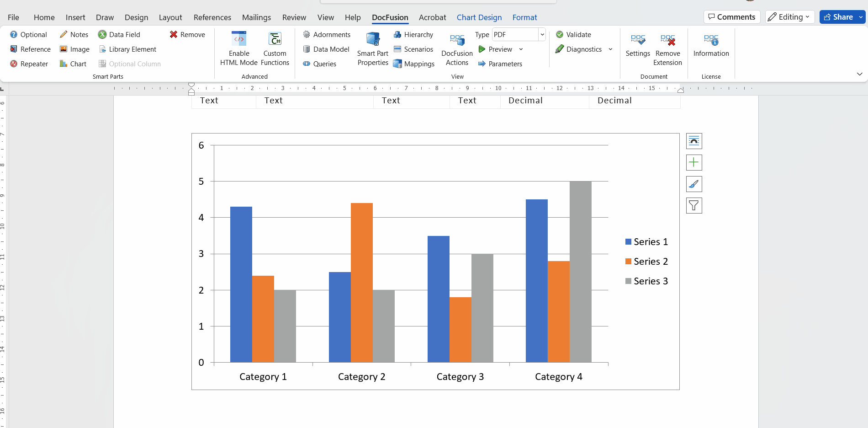Open Queries
This screenshot has height=428, width=868.
click(319, 64)
